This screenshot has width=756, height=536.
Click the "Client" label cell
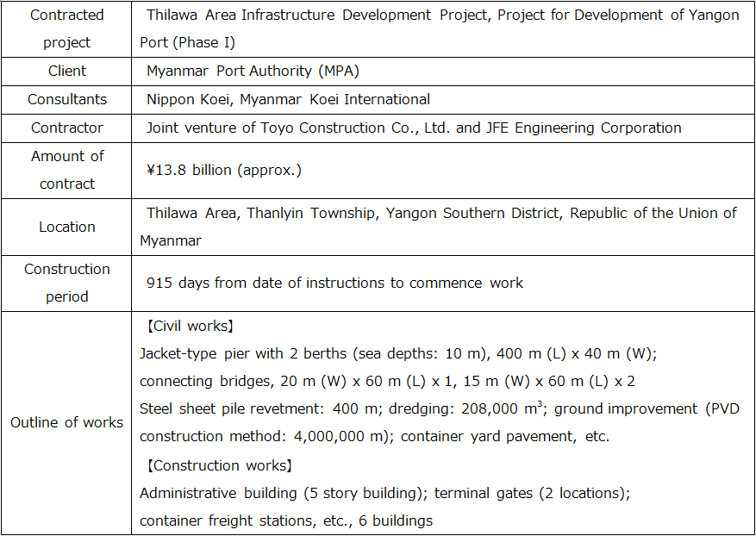(67, 71)
